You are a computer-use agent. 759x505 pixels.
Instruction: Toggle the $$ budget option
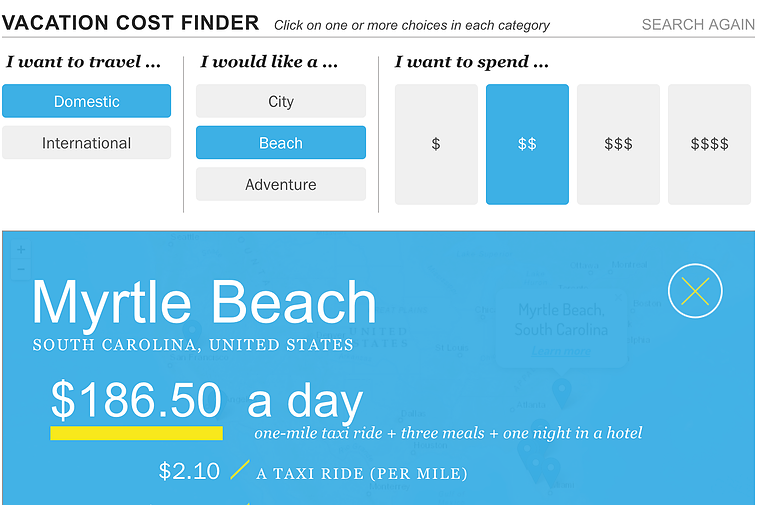pos(527,144)
